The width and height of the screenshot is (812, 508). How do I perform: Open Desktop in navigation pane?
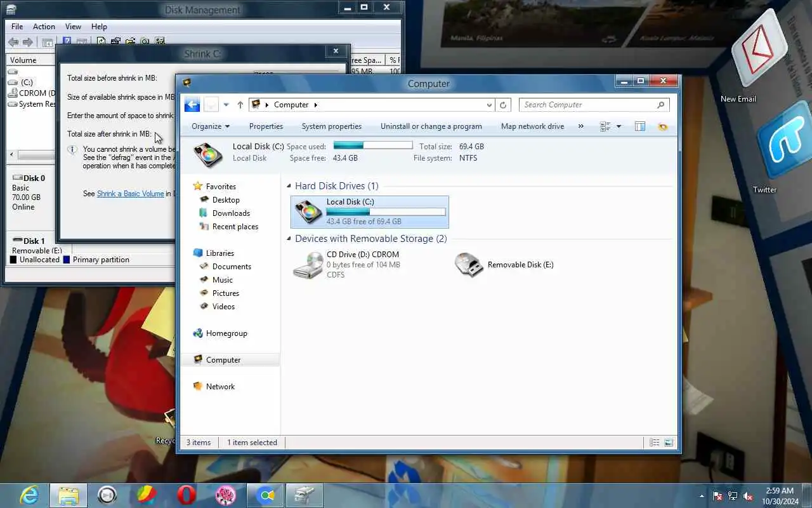pos(226,199)
